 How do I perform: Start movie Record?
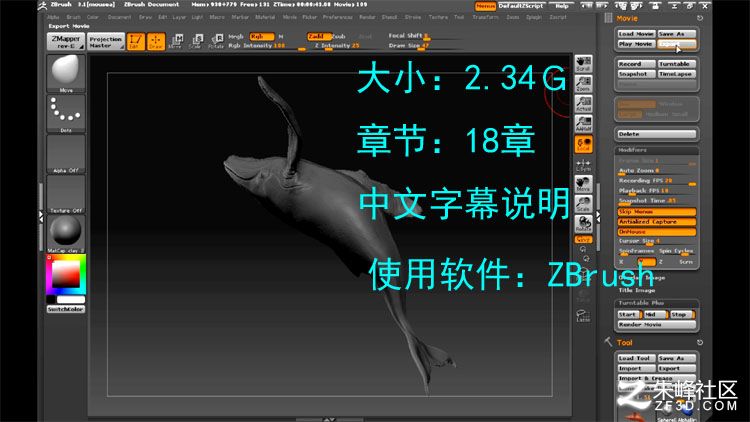[636, 64]
